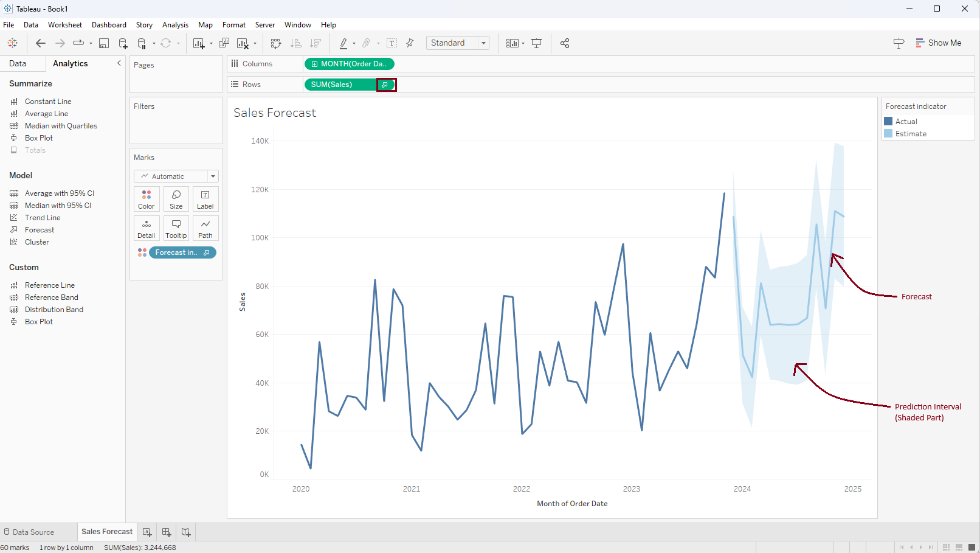This screenshot has width=980, height=553.
Task: Switch to the filmstrip view in status bar
Action: (959, 547)
